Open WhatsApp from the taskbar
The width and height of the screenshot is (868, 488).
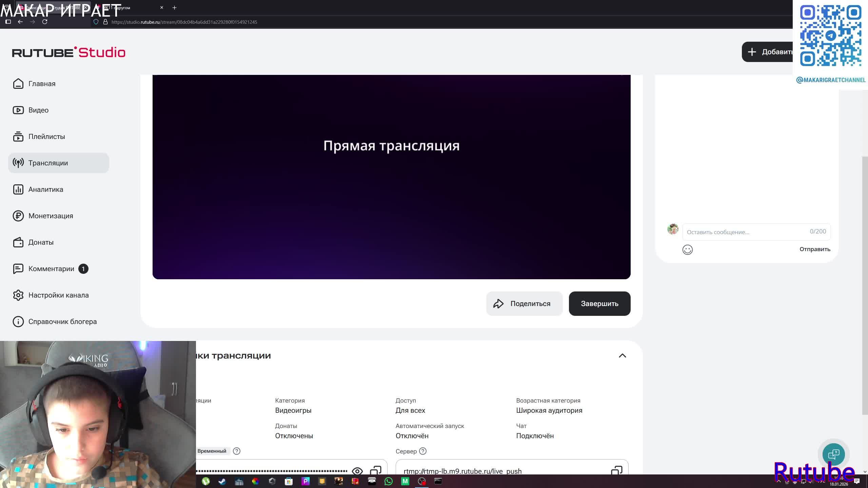389,481
